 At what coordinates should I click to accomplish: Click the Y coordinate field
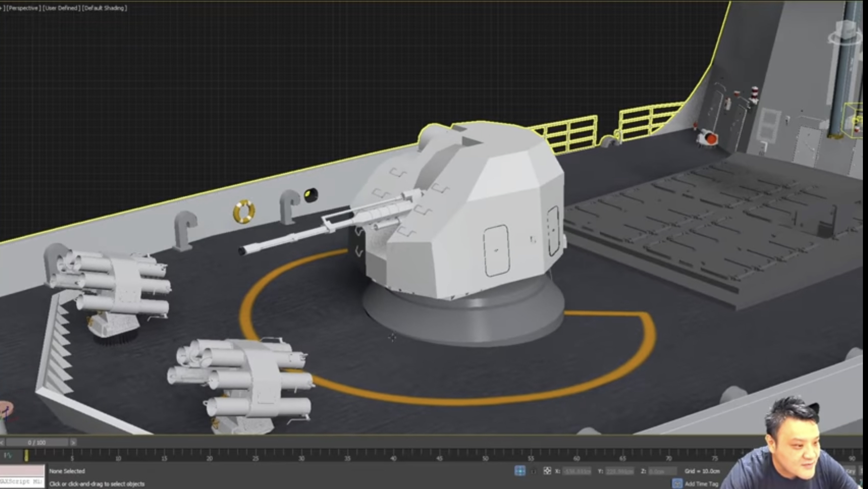619,471
